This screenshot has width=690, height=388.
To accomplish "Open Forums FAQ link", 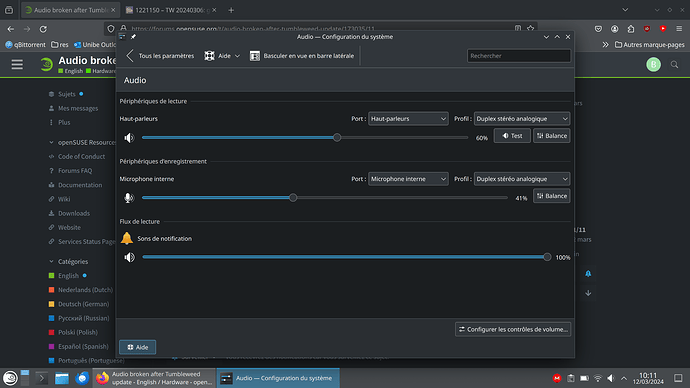I will [75, 171].
